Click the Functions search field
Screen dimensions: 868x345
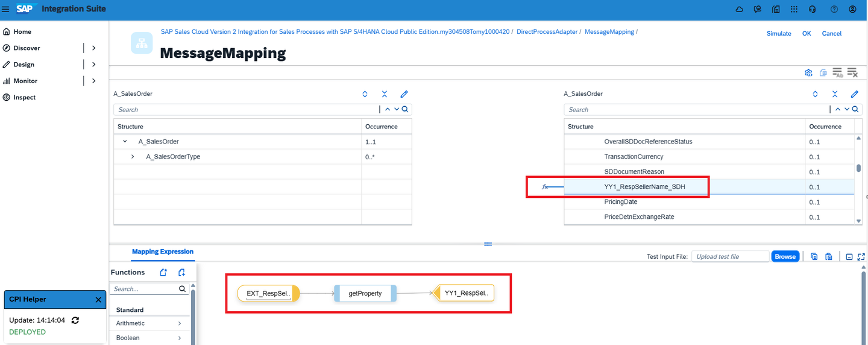pyautogui.click(x=143, y=289)
